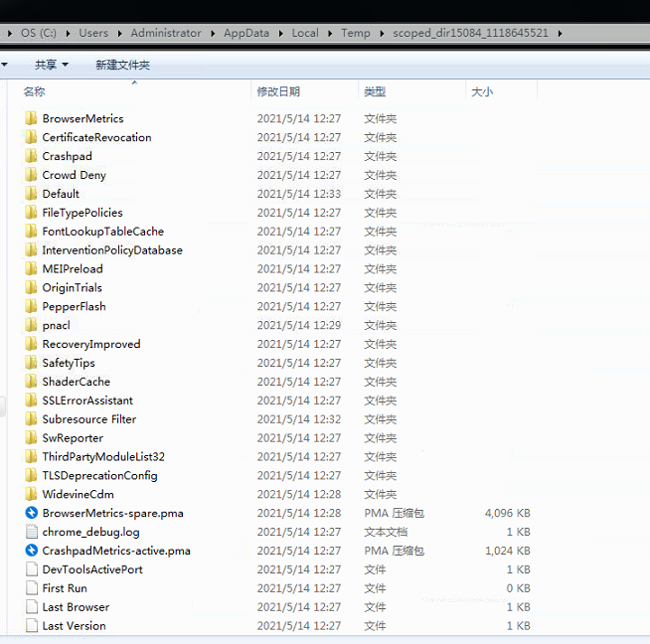Click the "4,096 KB" size value

click(508, 513)
